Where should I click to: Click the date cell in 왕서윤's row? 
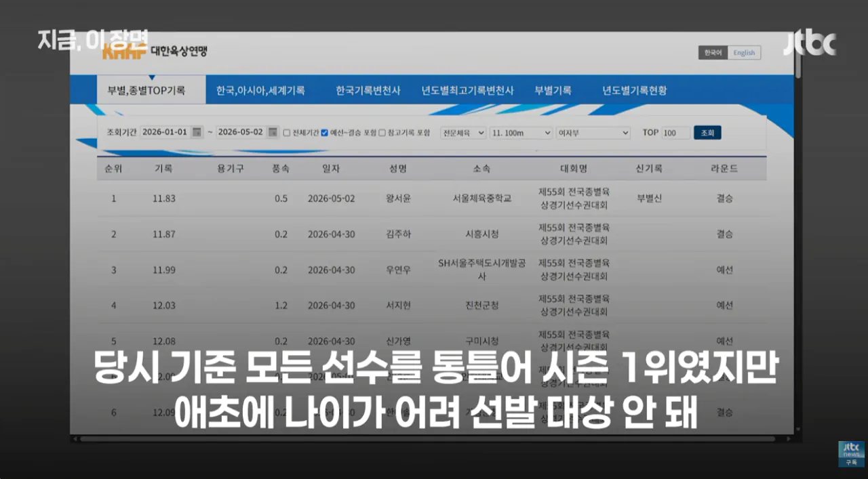(x=331, y=199)
